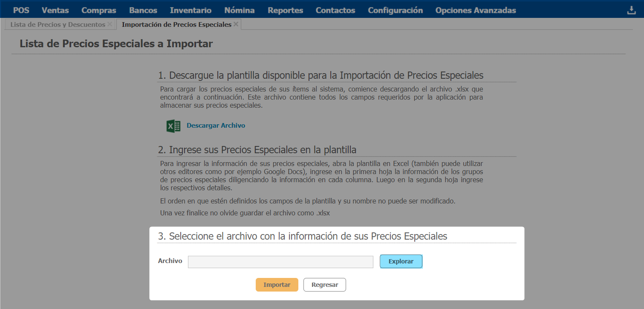Screen dimensions: 644x309
Task: Click the Excel file icon
Action: (173, 126)
